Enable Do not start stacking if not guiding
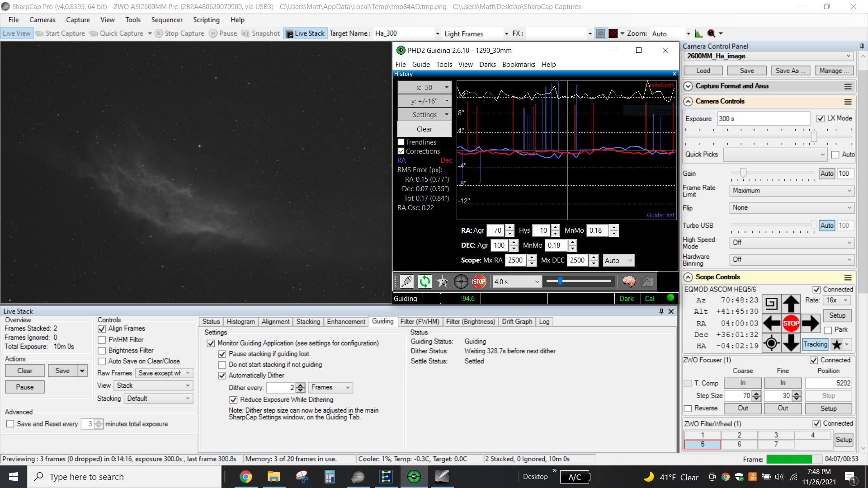This screenshot has height=488, width=868. click(x=222, y=365)
